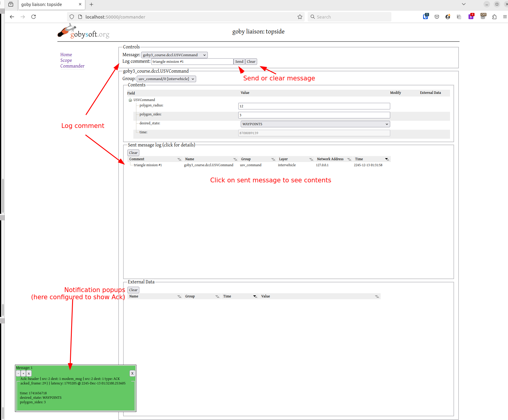Click the browser back arrow
The image size is (508, 420).
12,17
